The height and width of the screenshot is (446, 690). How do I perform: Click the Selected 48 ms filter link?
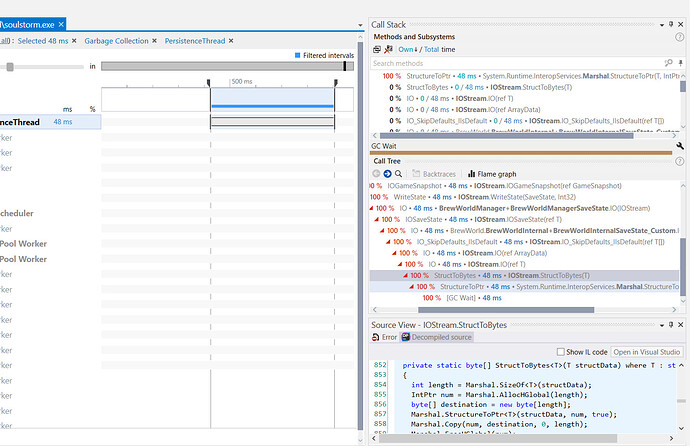(x=42, y=41)
